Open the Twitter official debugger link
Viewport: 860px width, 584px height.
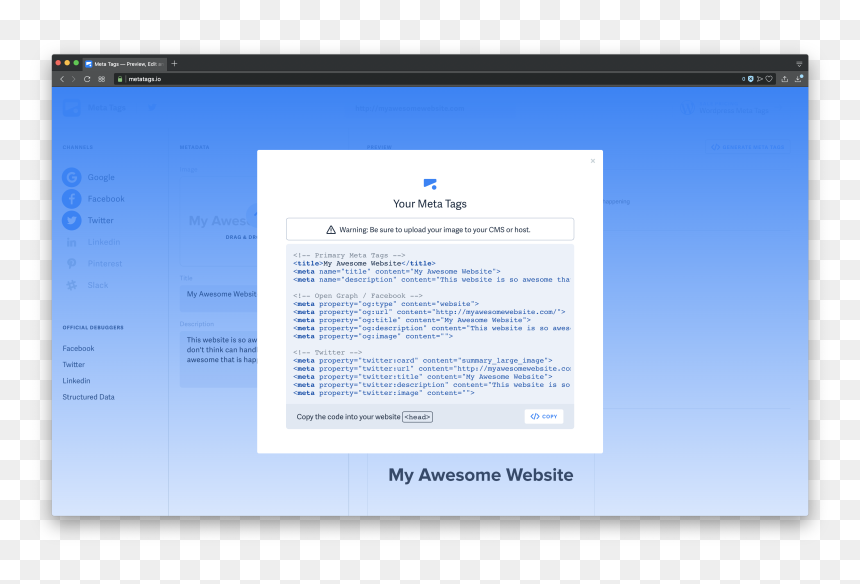pos(73,365)
